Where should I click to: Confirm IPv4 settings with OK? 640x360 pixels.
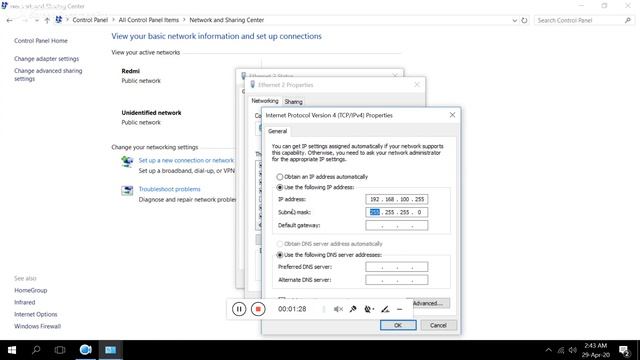[398, 325]
